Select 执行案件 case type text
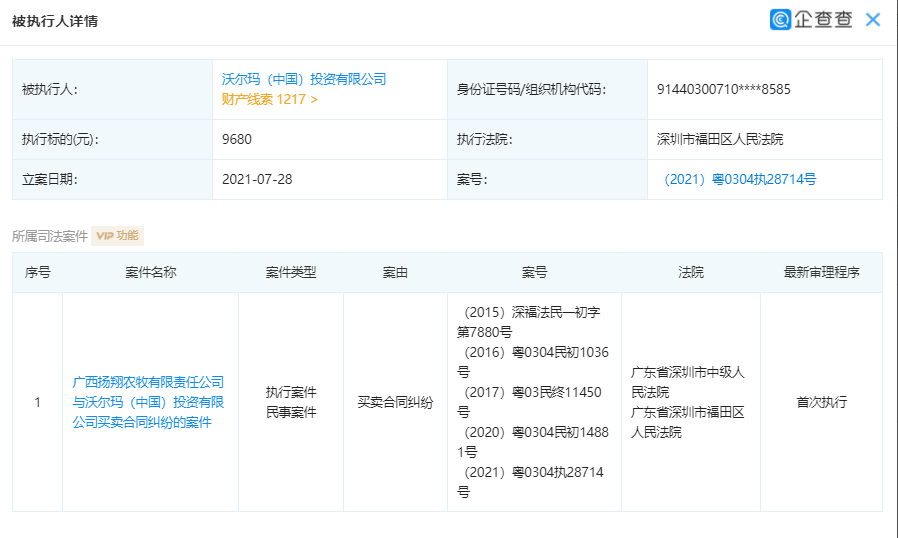 tap(291, 392)
